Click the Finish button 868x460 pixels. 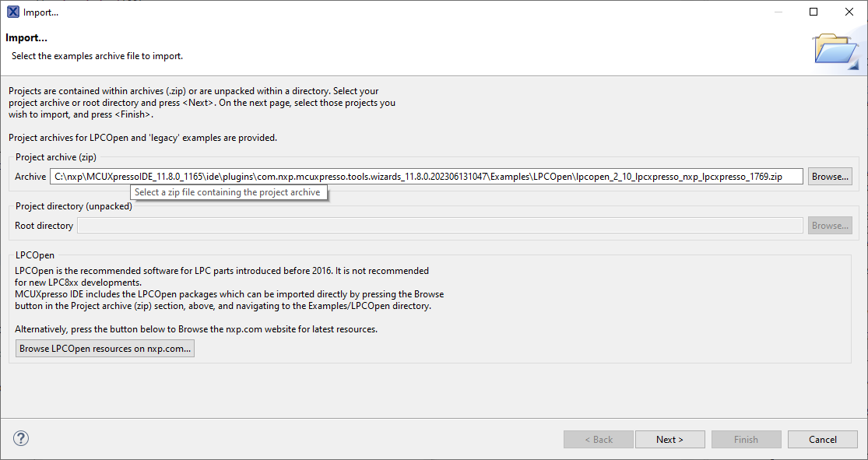[746, 438]
